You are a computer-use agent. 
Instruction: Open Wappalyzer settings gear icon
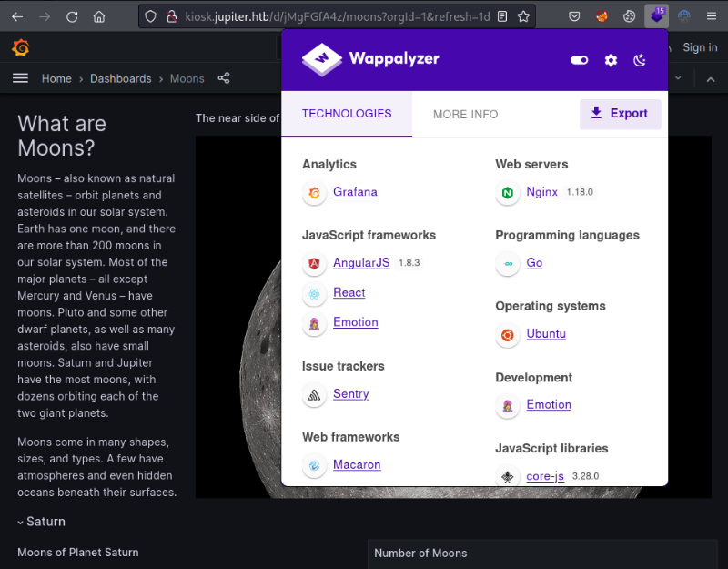pyautogui.click(x=611, y=60)
